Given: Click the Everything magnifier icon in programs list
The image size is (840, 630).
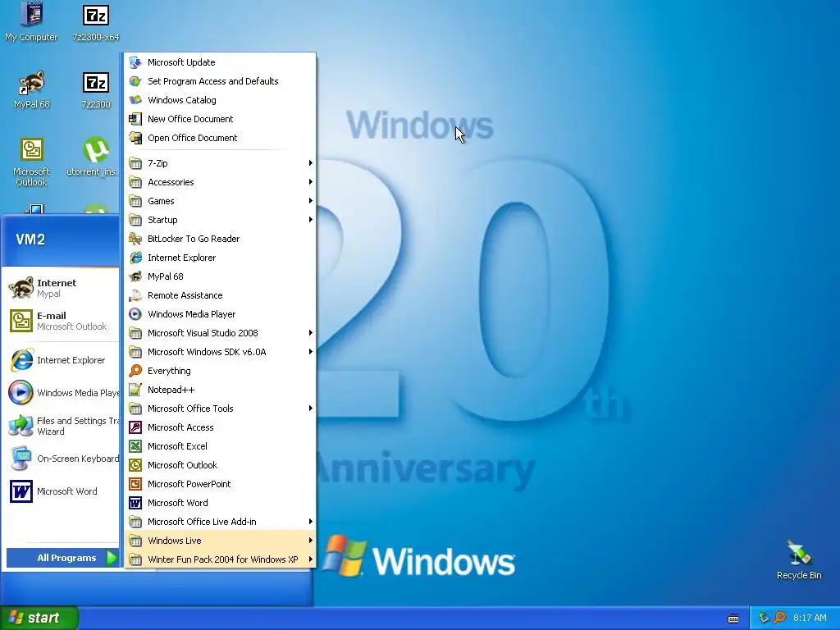Looking at the screenshot, I should 135,371.
